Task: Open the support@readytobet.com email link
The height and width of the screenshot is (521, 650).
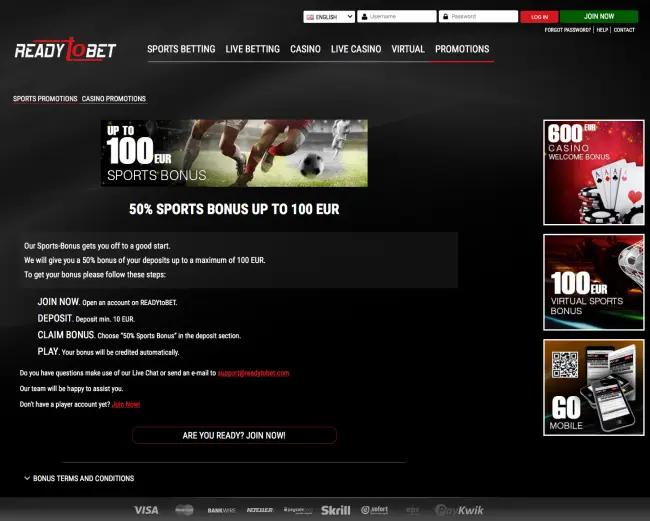Action: click(253, 373)
